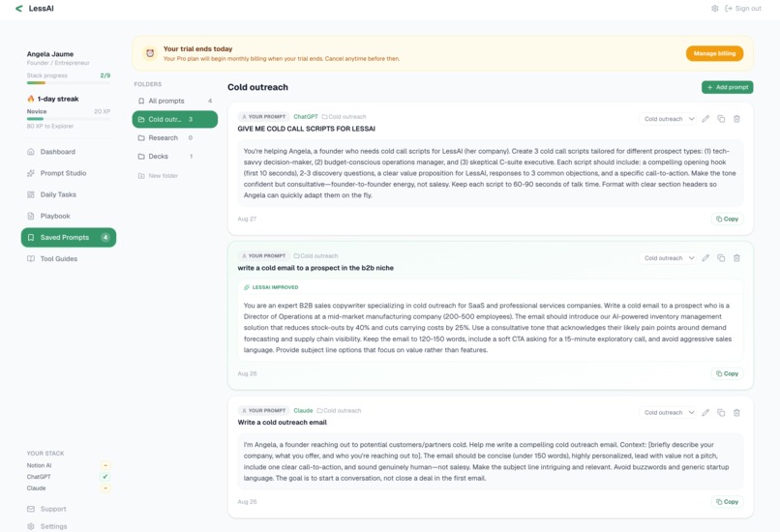The height and width of the screenshot is (532, 780).
Task: Copy the b2b cold email prompt
Action: point(728,373)
